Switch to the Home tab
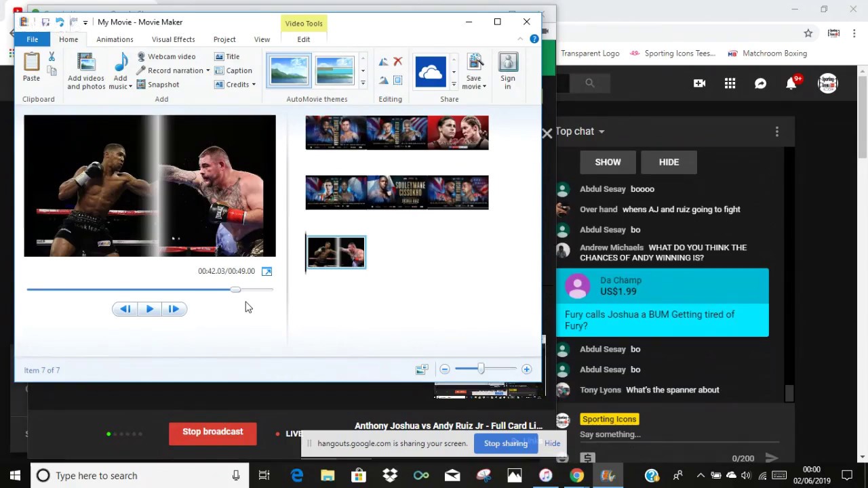This screenshot has height=488, width=868. pos(68,39)
